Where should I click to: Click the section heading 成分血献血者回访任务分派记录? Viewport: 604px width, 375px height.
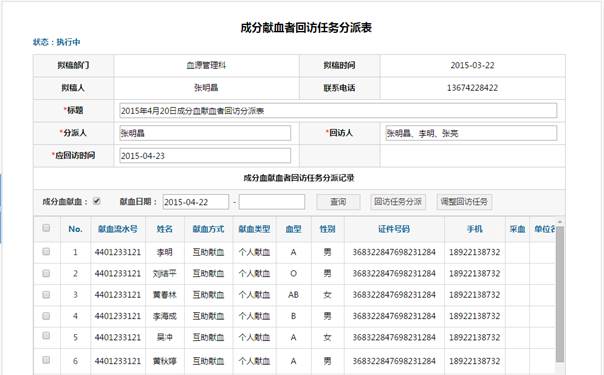click(x=299, y=178)
